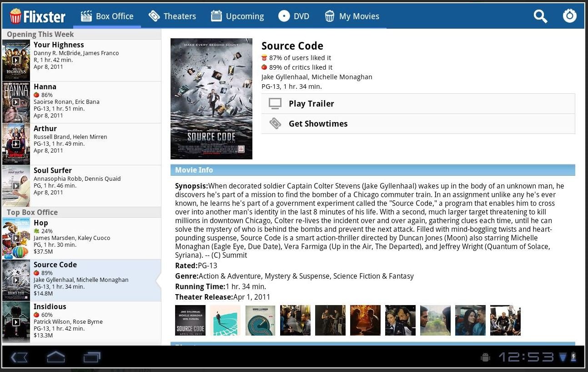Select the Insidious movie title

click(x=50, y=306)
